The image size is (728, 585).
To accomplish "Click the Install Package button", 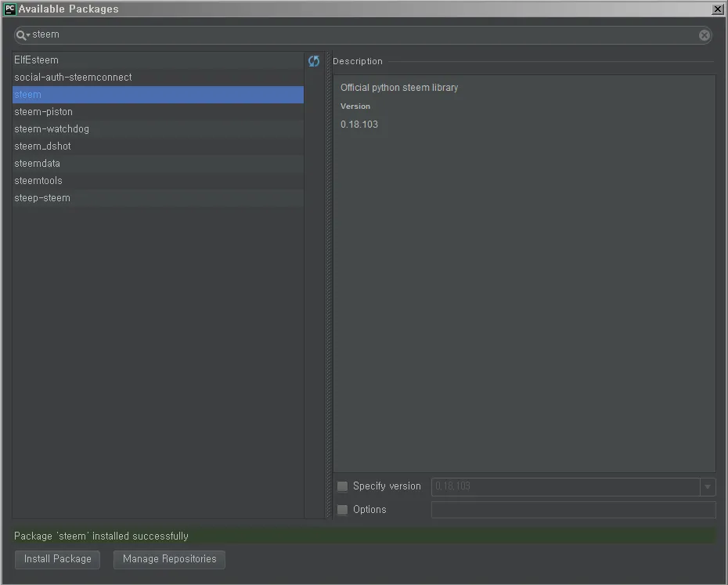I will click(58, 559).
